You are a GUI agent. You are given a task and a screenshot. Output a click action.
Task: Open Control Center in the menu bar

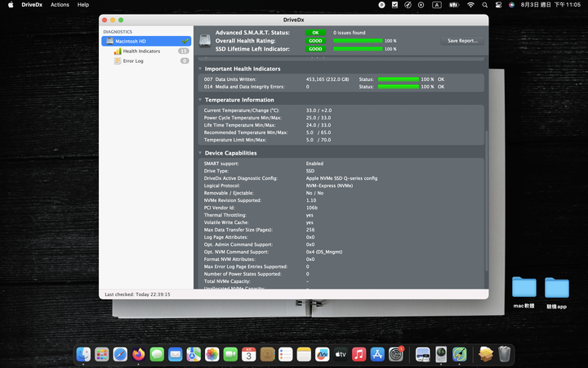tap(498, 5)
